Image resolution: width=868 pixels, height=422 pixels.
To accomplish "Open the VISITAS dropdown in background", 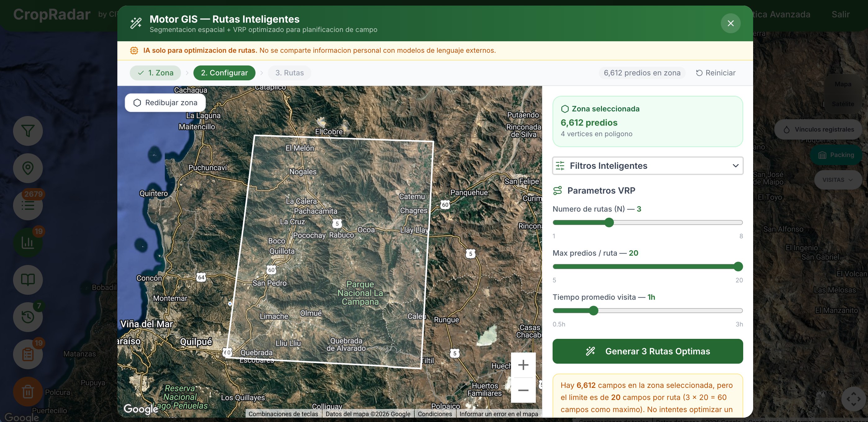I will pos(838,180).
